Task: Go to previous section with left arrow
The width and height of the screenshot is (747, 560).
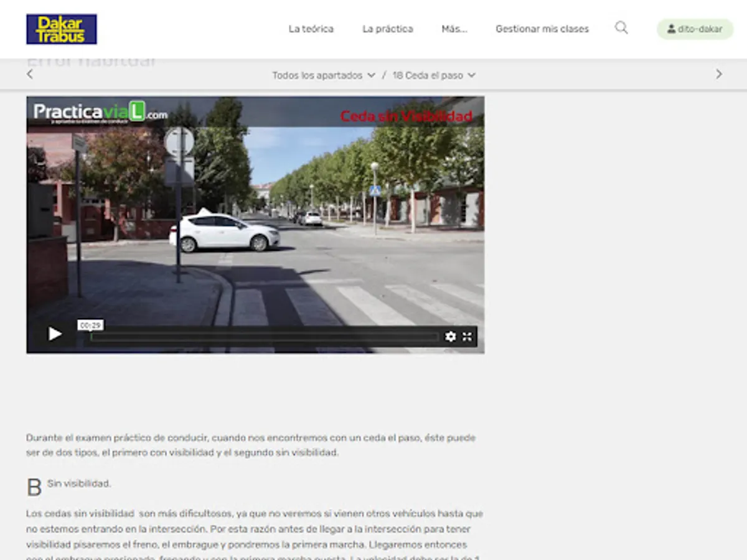Action: pyautogui.click(x=29, y=74)
